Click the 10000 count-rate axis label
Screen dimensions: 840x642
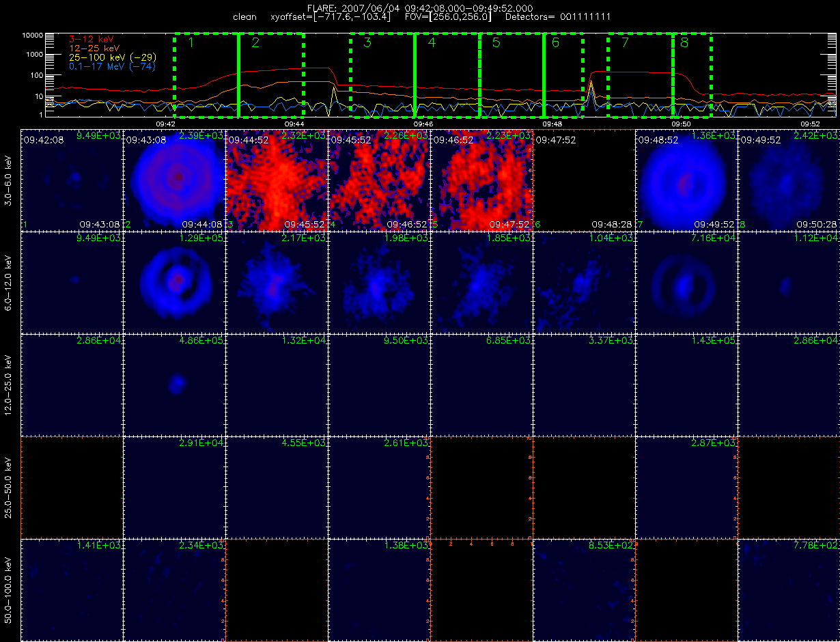click(x=33, y=35)
